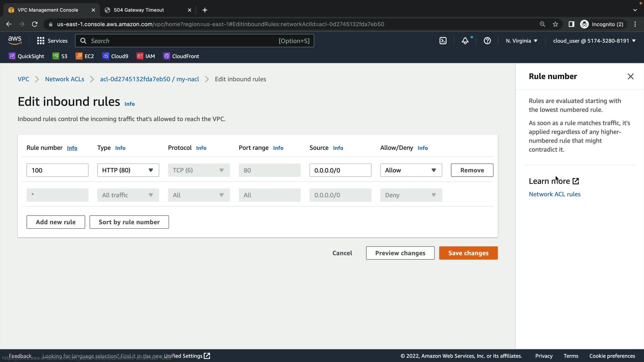644x362 pixels.
Task: Bookmark this page with star icon
Action: coord(555,24)
